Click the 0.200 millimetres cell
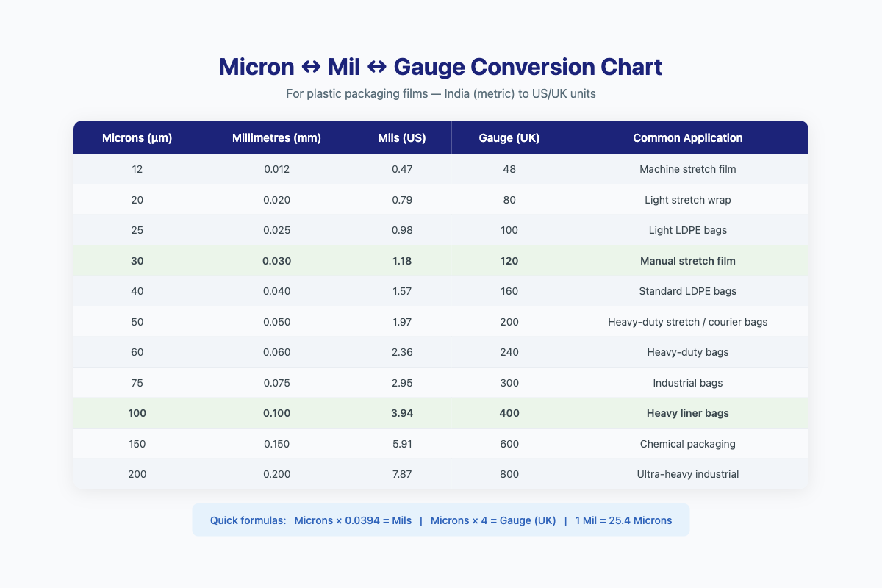Screen dimensions: 882x588 [x=276, y=474]
